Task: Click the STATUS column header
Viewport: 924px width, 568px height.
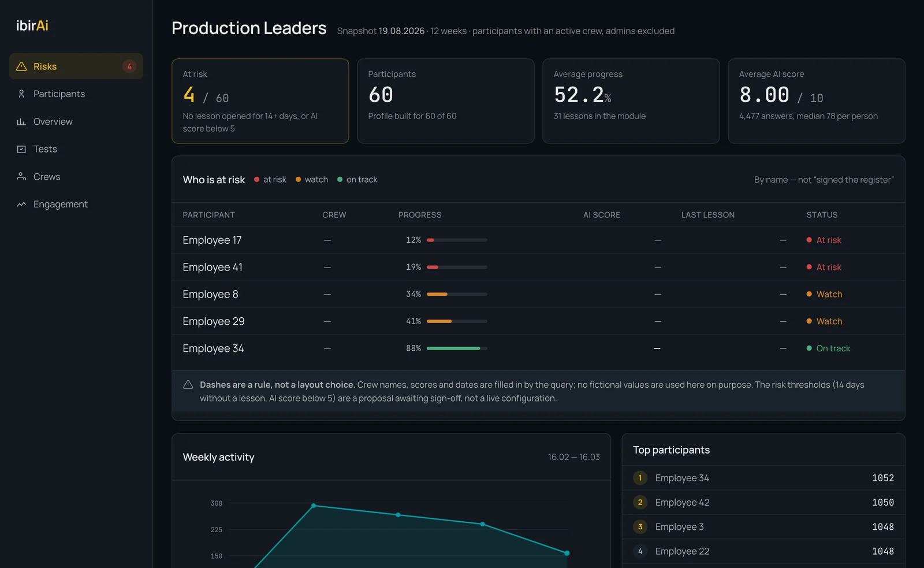Action: [822, 215]
